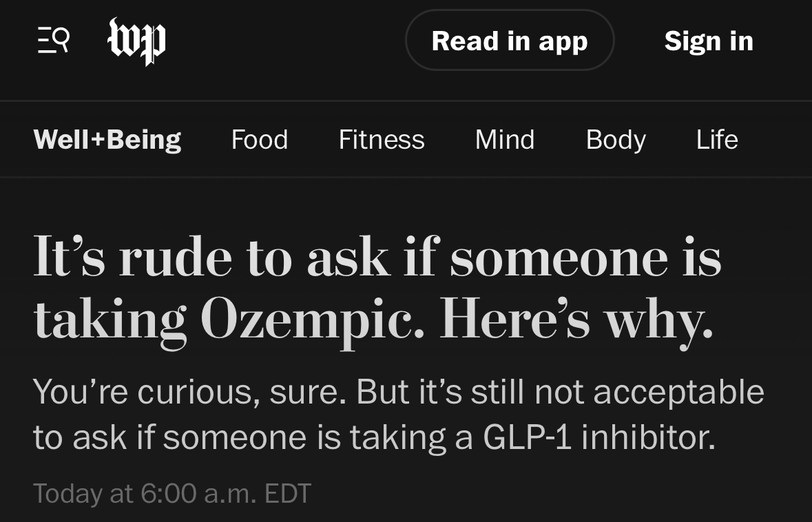This screenshot has height=522, width=812.
Task: Click the Washington Post logo
Action: click(x=137, y=41)
